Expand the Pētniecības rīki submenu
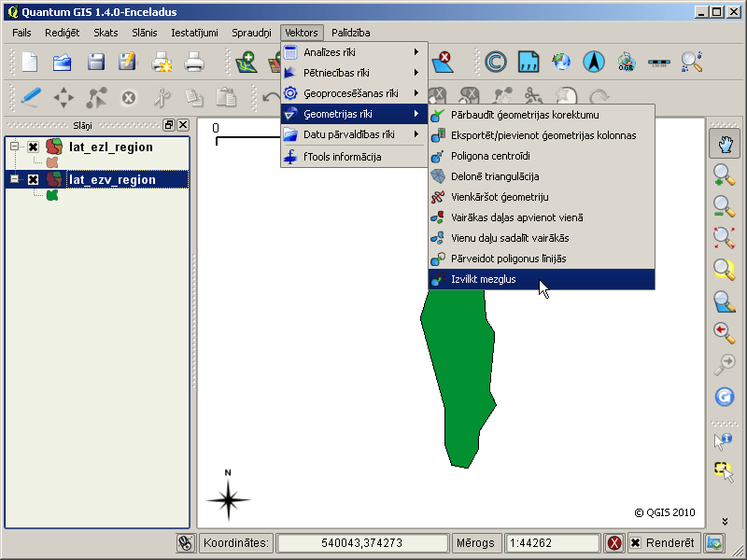The width and height of the screenshot is (747, 560). (x=354, y=73)
